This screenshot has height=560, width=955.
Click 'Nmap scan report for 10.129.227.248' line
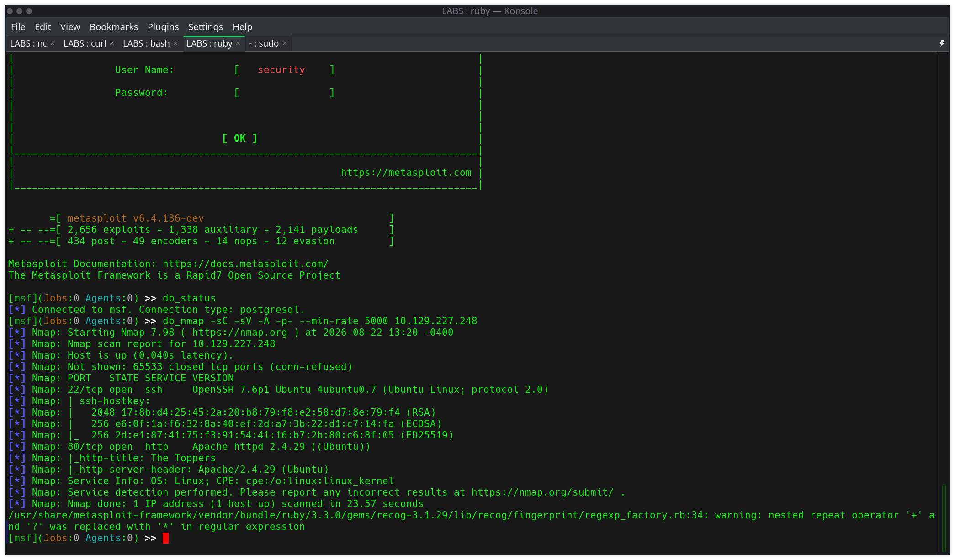(142, 344)
